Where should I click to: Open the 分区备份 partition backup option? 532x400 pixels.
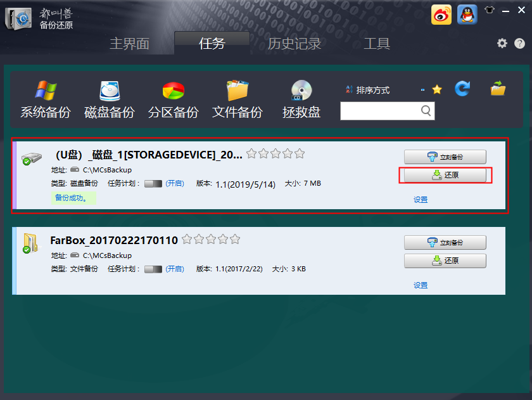point(173,100)
